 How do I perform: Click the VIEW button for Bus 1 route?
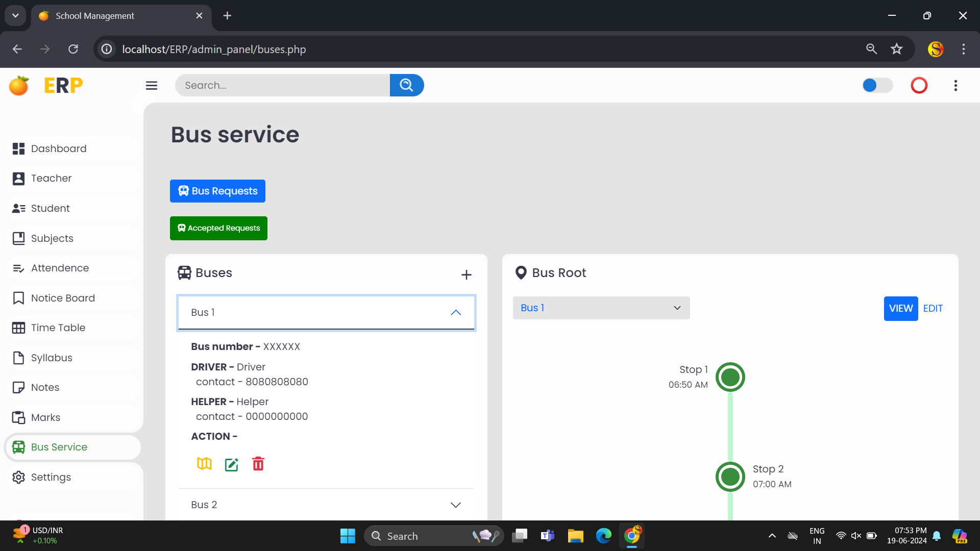pos(900,309)
